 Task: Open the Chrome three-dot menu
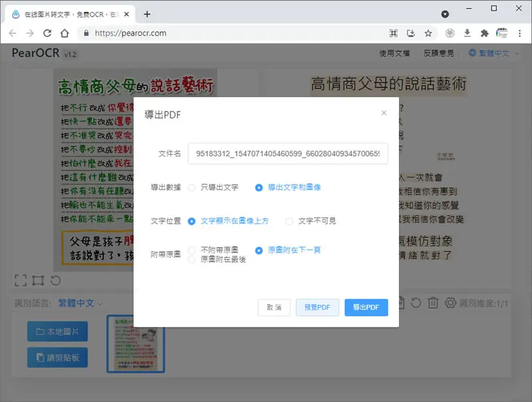[x=519, y=33]
